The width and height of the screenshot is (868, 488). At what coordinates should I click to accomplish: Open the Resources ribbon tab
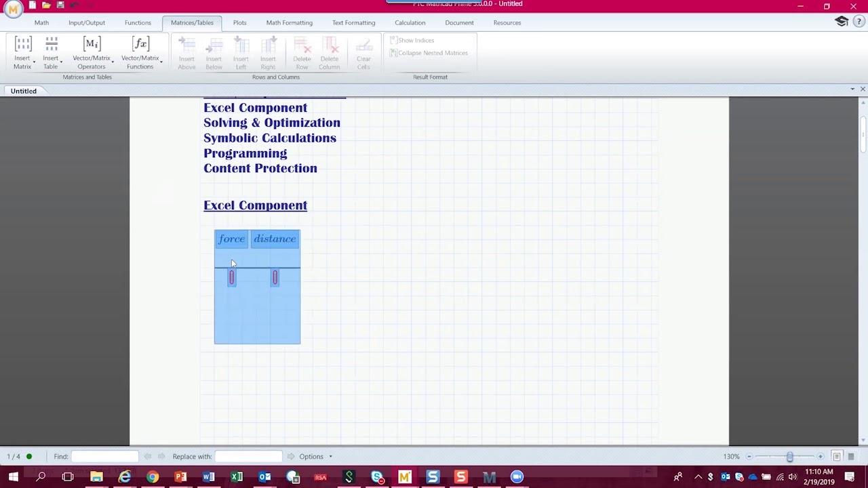pyautogui.click(x=507, y=22)
